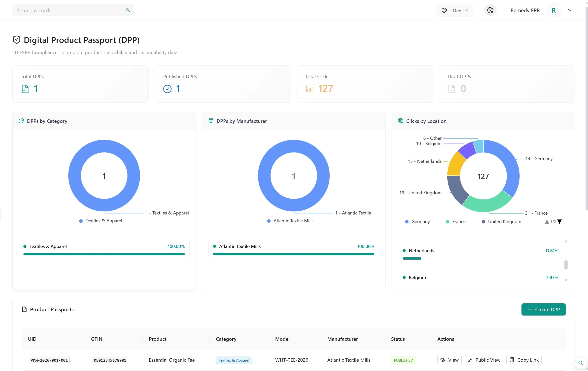Click the bar chart icon on Total Clicks card

point(309,89)
